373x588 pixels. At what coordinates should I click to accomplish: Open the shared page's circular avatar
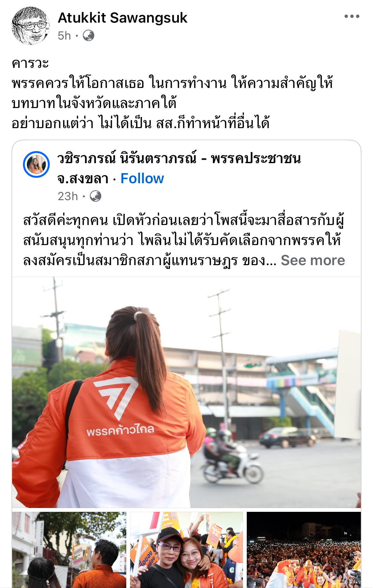coord(36,164)
